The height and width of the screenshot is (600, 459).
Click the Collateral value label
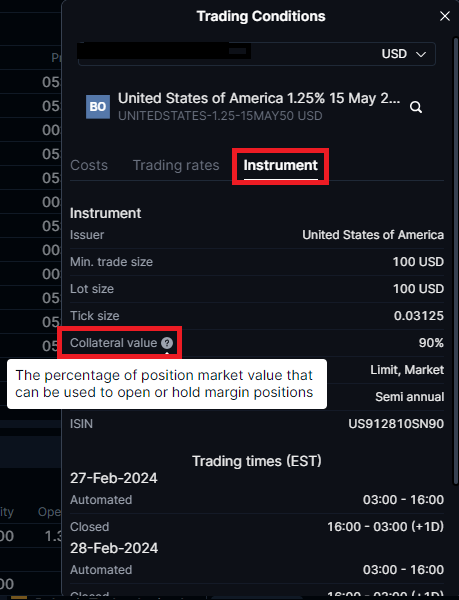(x=114, y=343)
